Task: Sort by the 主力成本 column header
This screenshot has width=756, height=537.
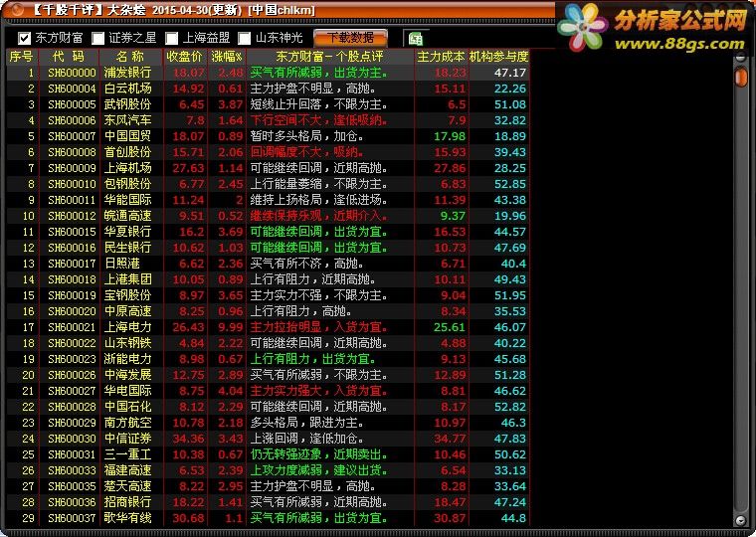Action: point(441,57)
